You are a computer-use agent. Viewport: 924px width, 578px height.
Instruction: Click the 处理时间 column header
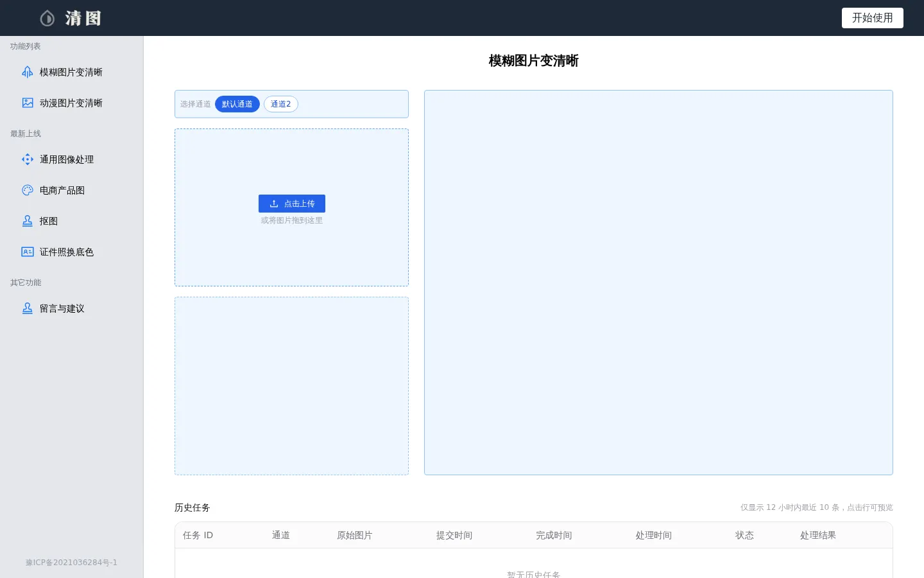coord(654,536)
